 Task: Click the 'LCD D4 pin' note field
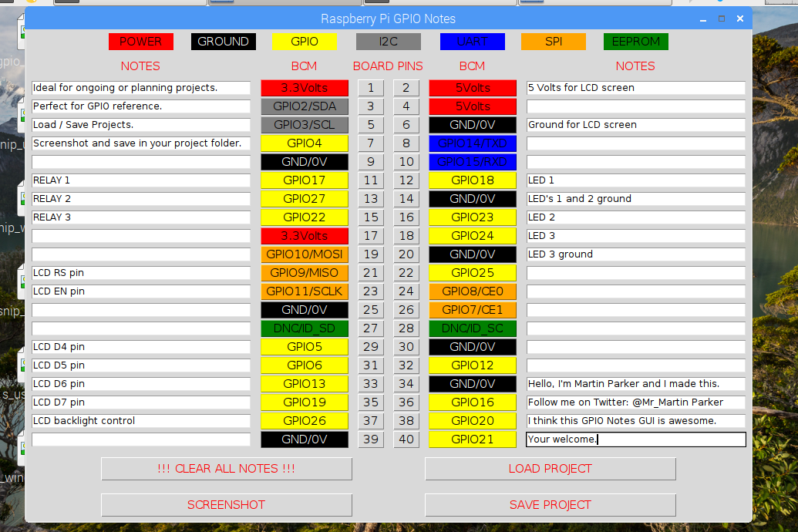[x=141, y=347]
